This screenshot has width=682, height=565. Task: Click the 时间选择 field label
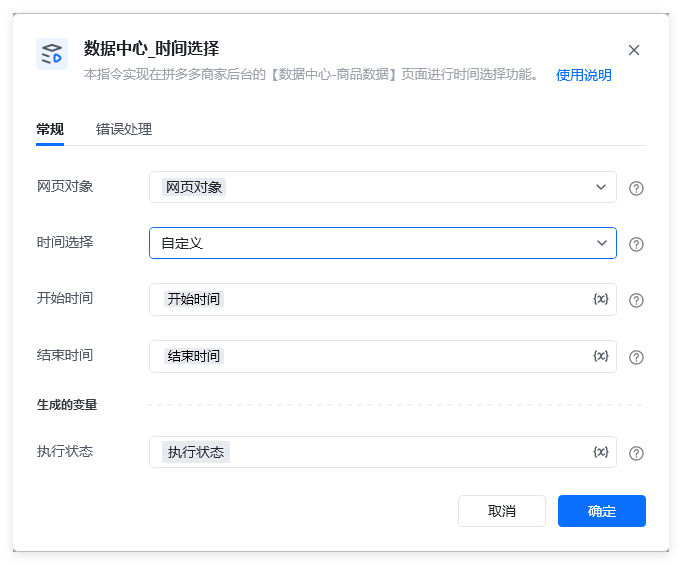[x=65, y=242]
